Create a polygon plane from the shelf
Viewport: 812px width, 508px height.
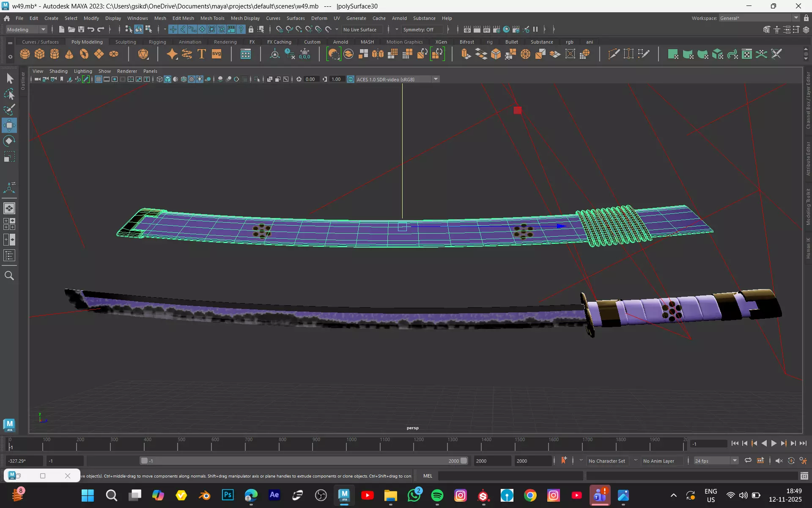pos(99,54)
